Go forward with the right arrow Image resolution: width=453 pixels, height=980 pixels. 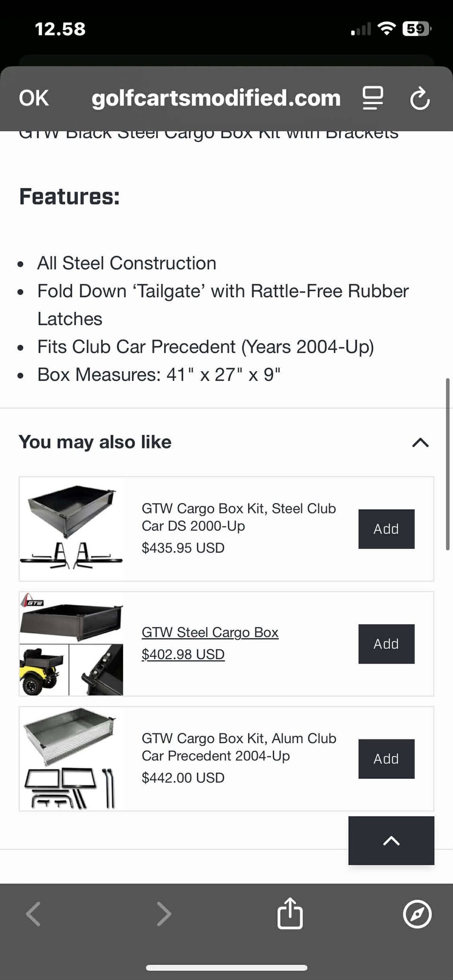click(x=164, y=914)
